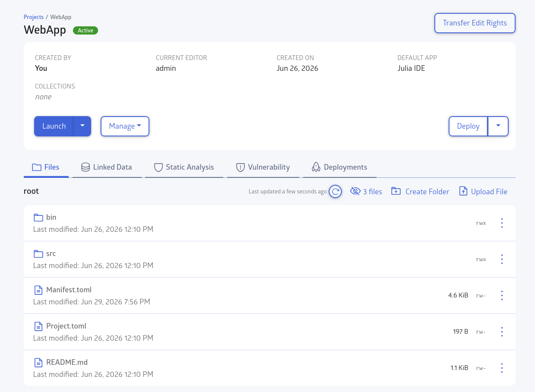Open the src folder
535x392 pixels.
(51, 253)
